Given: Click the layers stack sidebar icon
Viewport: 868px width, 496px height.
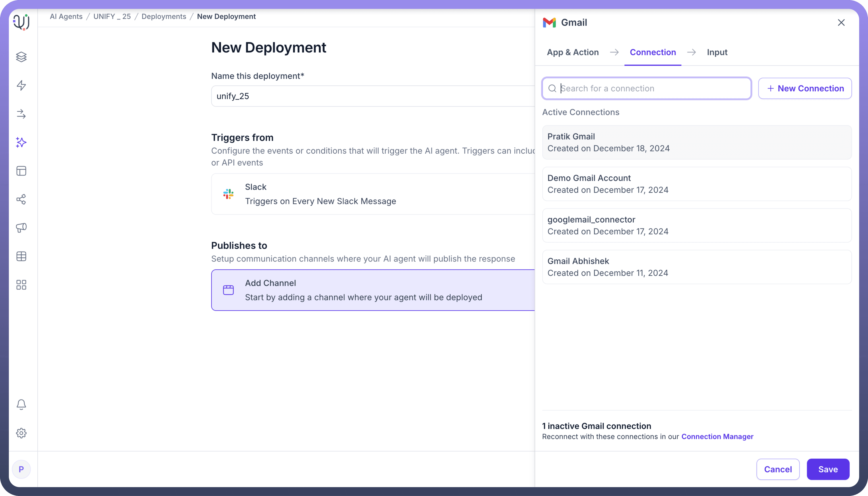Looking at the screenshot, I should coord(21,56).
